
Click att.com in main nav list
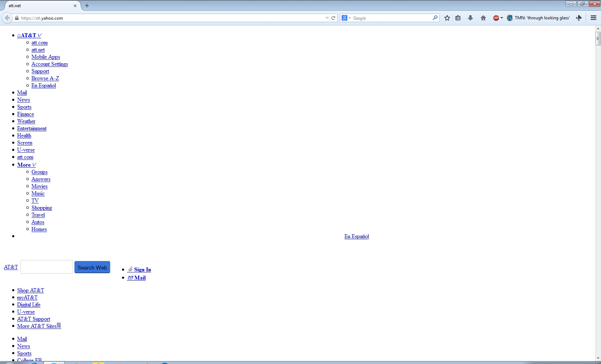click(25, 157)
